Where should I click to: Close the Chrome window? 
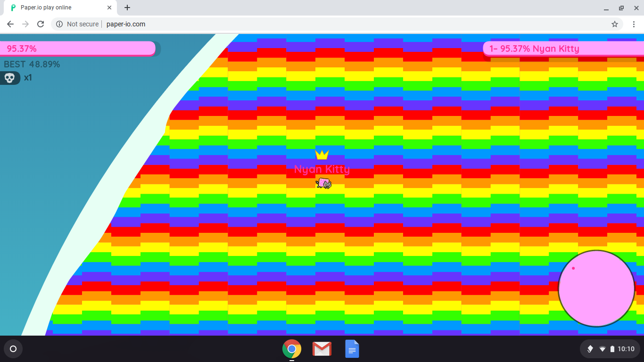pos(636,8)
